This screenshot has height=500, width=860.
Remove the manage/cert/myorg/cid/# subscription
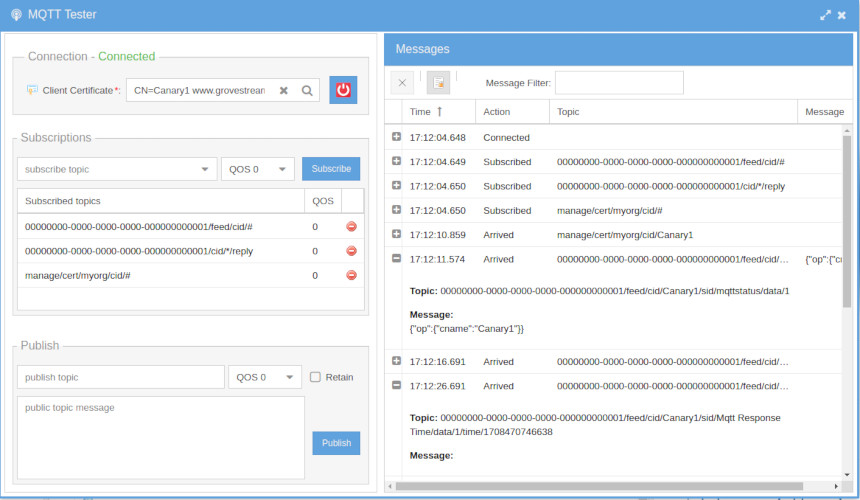click(x=351, y=275)
